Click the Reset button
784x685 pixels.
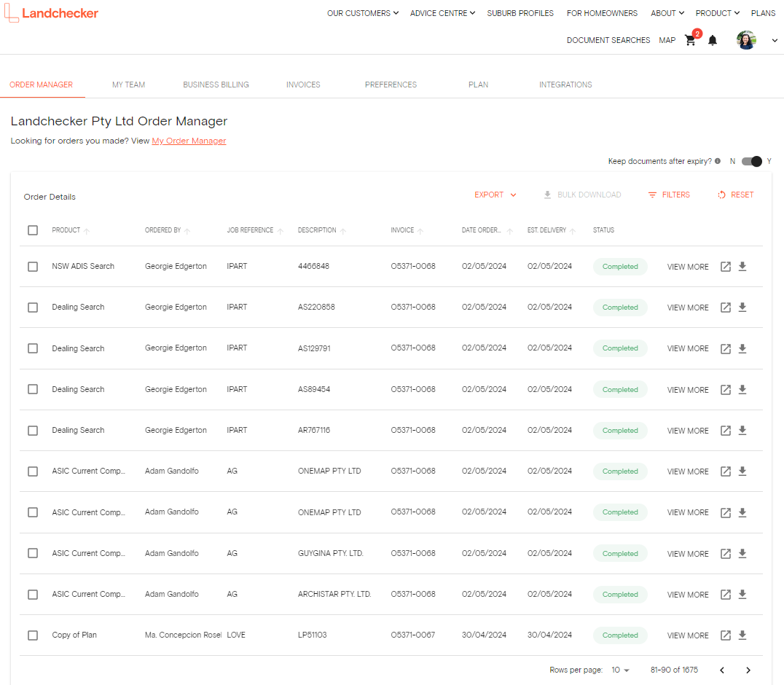735,195
